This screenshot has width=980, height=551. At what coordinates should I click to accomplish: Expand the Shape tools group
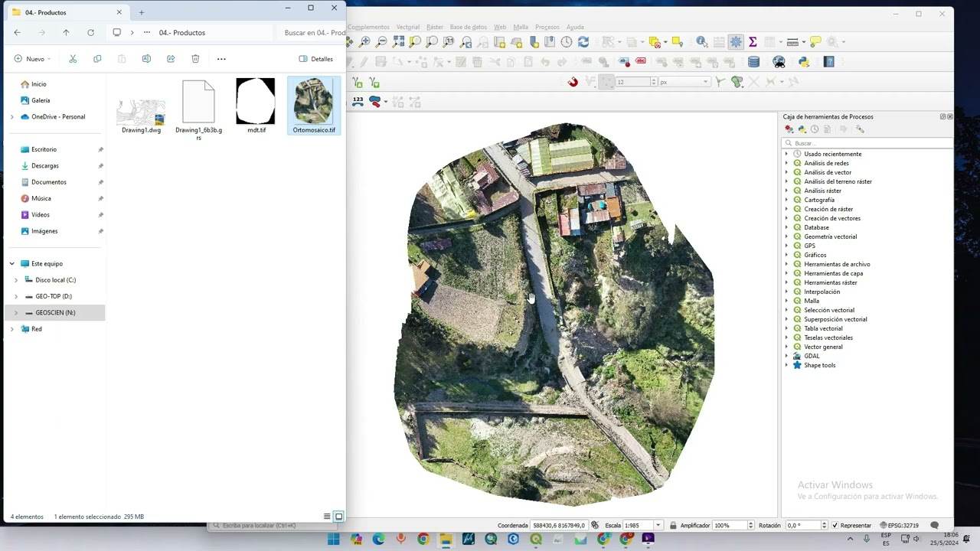pos(786,365)
